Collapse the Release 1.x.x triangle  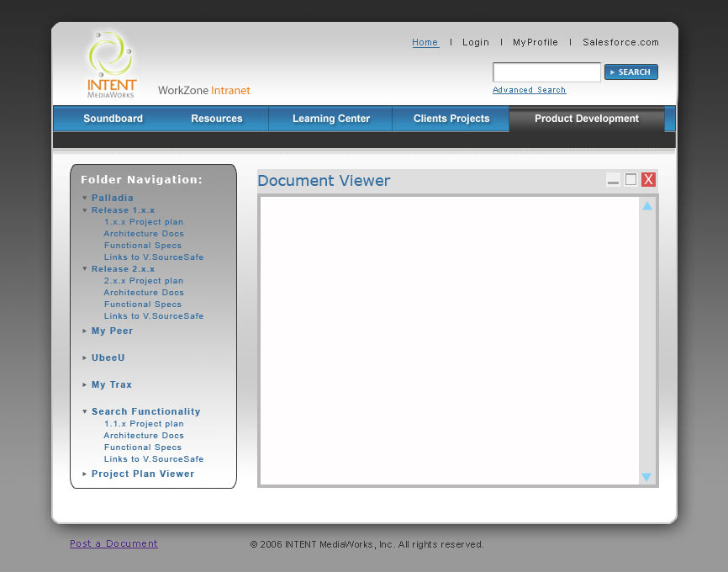pyautogui.click(x=85, y=210)
